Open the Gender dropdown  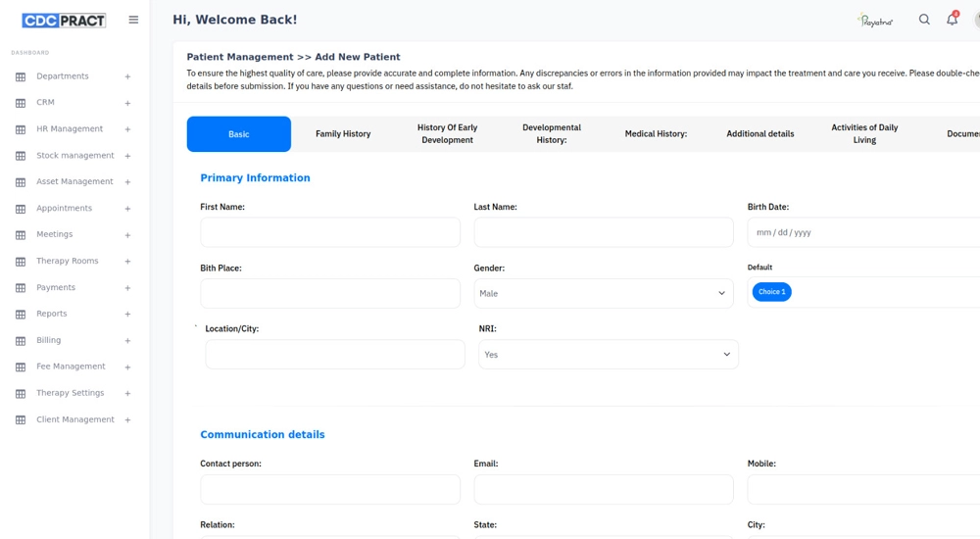point(603,293)
